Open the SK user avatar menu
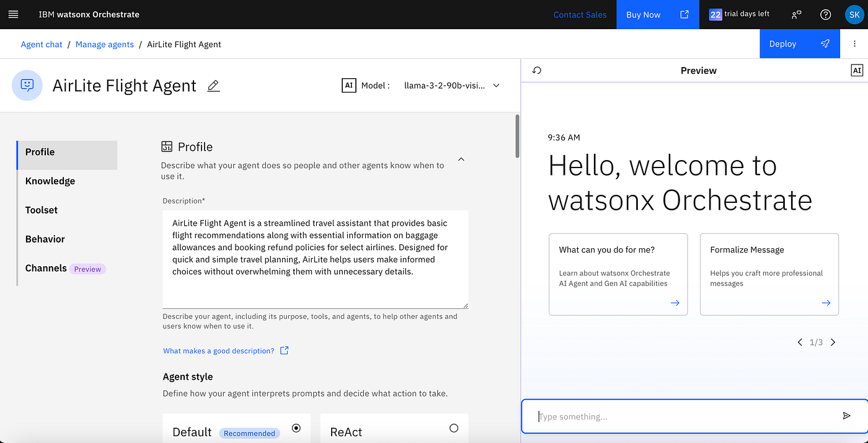Image resolution: width=868 pixels, height=443 pixels. point(853,14)
